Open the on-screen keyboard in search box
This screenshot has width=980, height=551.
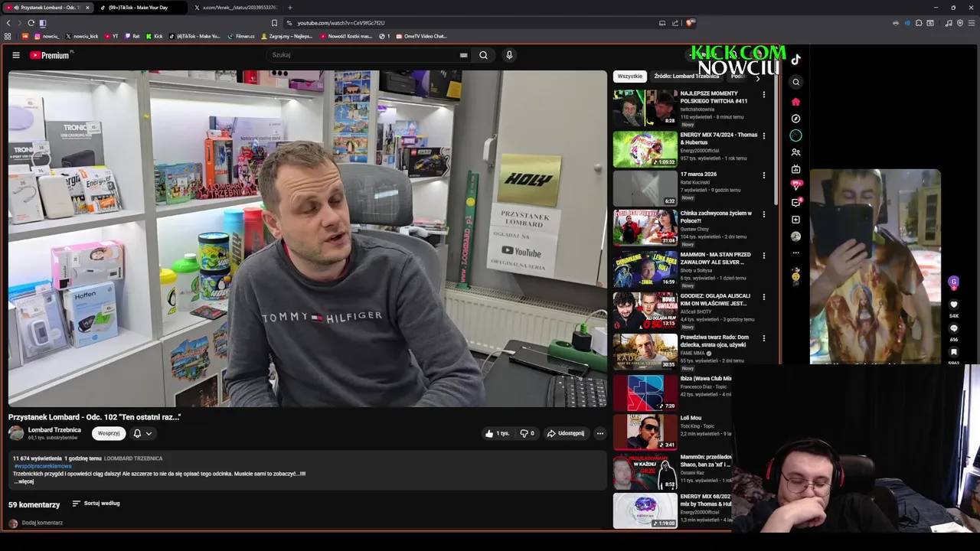tap(463, 55)
